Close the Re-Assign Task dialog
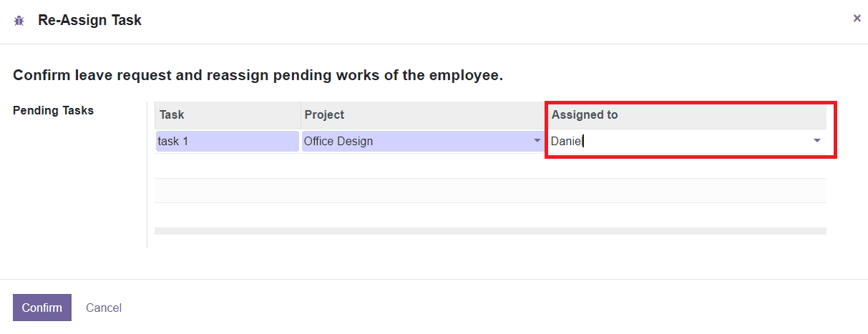This screenshot has width=868, height=334. 857,19
